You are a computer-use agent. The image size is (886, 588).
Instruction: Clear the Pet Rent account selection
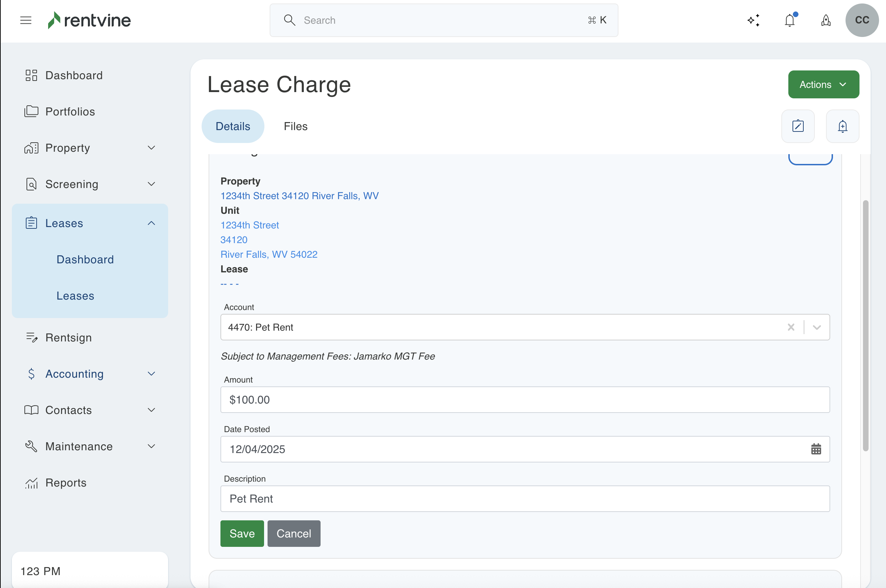click(x=791, y=327)
